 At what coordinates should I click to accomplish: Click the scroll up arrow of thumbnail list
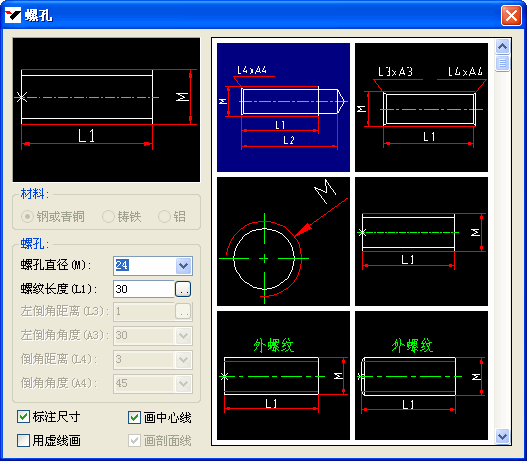pos(502,47)
